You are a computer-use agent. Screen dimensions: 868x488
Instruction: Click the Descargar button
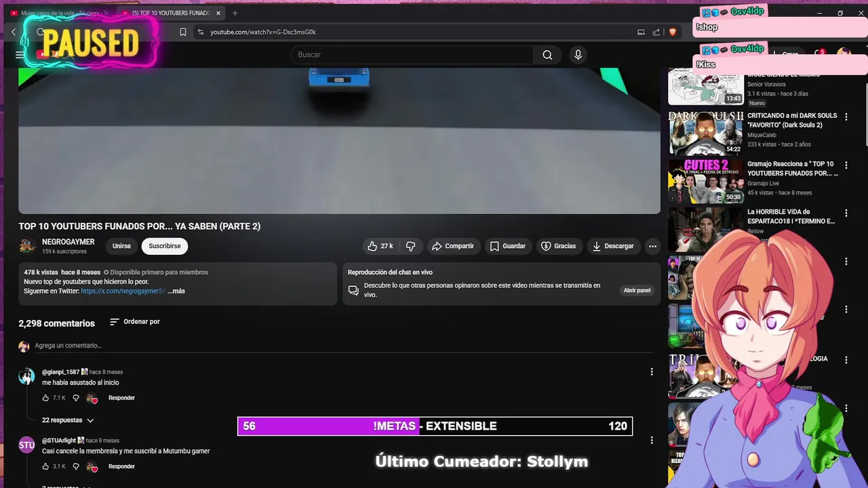coord(613,246)
